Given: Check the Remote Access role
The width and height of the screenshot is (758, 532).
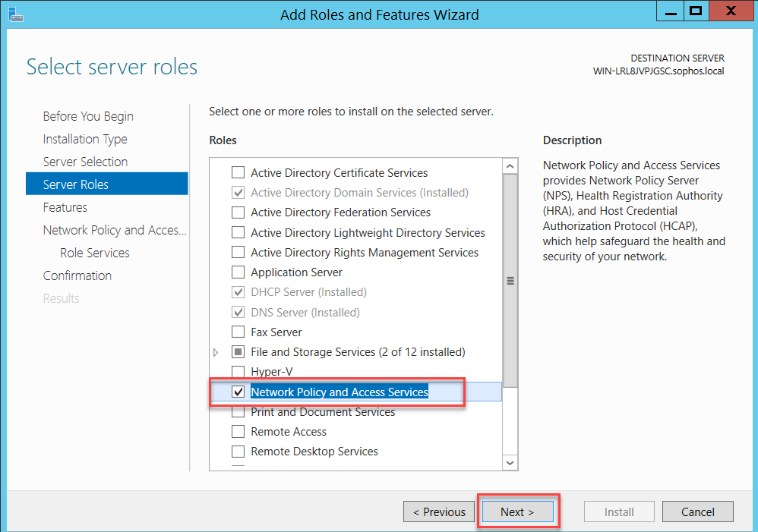Looking at the screenshot, I should tap(238, 431).
